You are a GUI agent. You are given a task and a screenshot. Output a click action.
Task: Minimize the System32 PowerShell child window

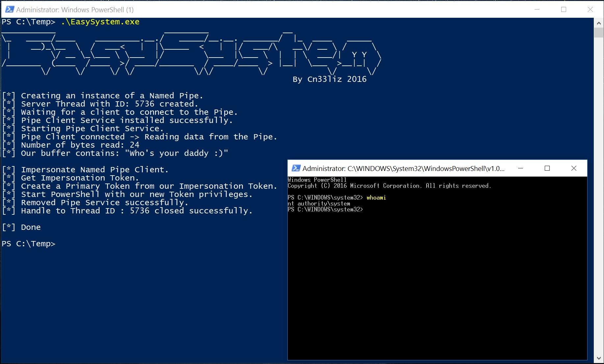click(520, 168)
